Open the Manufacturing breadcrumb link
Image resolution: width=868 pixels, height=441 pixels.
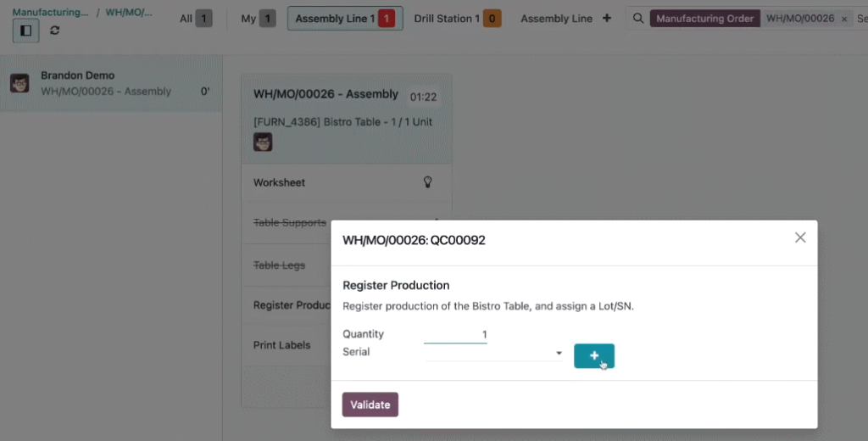coord(50,12)
